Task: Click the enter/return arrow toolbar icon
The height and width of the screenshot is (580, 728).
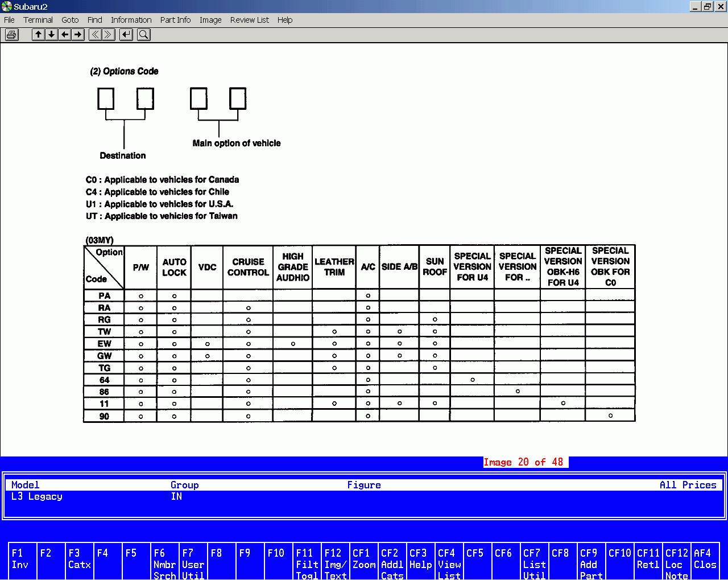Action: coord(126,35)
